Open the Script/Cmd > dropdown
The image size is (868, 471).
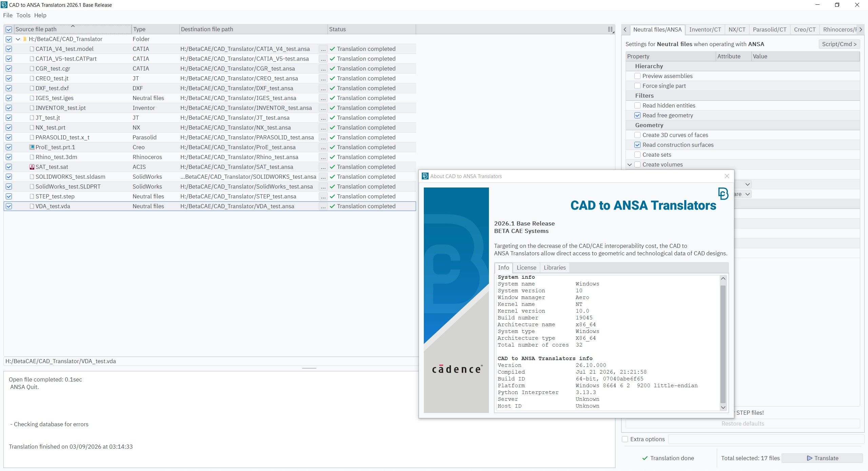point(839,44)
